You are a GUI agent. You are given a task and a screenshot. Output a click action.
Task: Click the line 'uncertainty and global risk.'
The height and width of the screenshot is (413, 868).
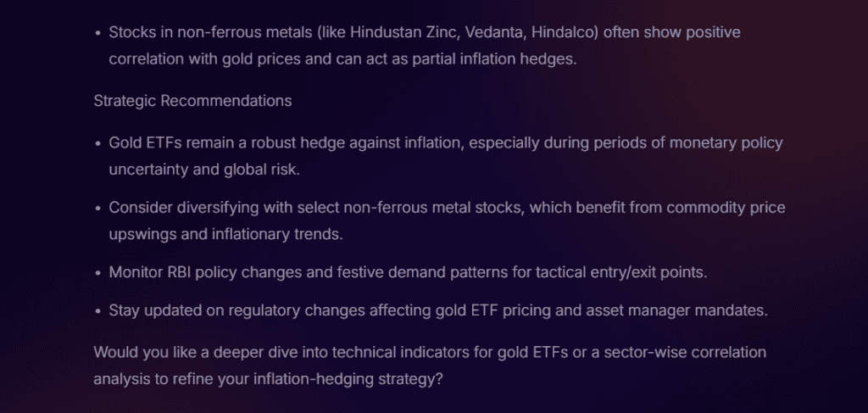pos(204,169)
